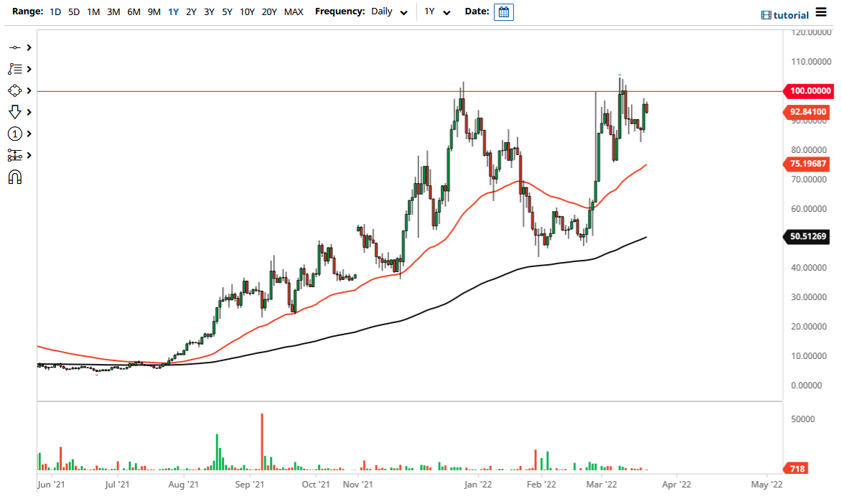Expand the horizontal line tool options

pos(27,47)
